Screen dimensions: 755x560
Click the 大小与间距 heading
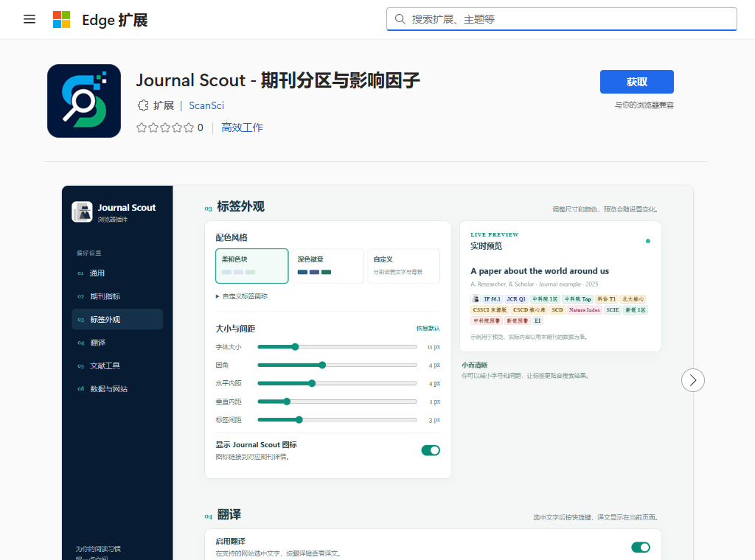[x=235, y=329]
